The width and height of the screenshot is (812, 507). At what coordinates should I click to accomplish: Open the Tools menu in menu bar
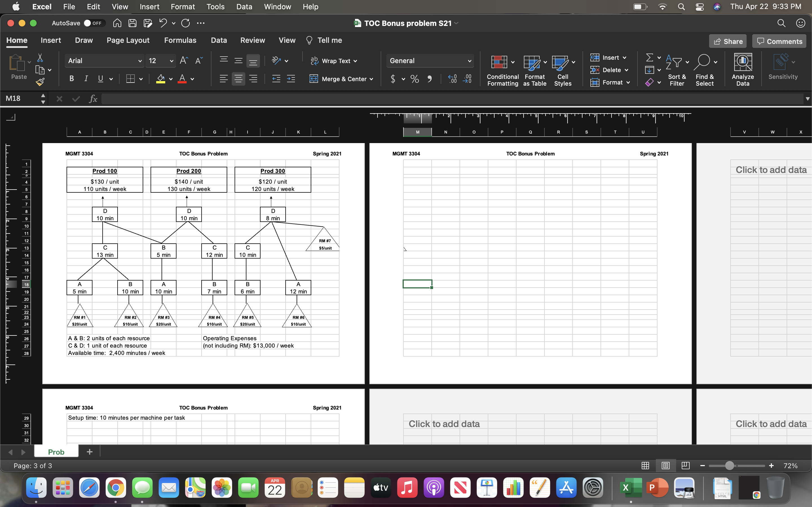[x=215, y=7]
